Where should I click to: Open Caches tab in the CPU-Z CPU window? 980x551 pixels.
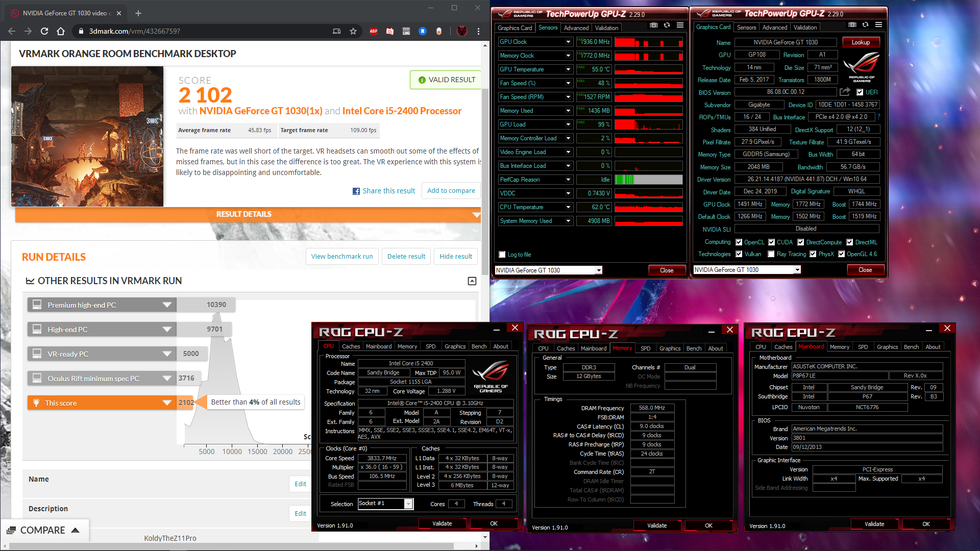point(351,346)
